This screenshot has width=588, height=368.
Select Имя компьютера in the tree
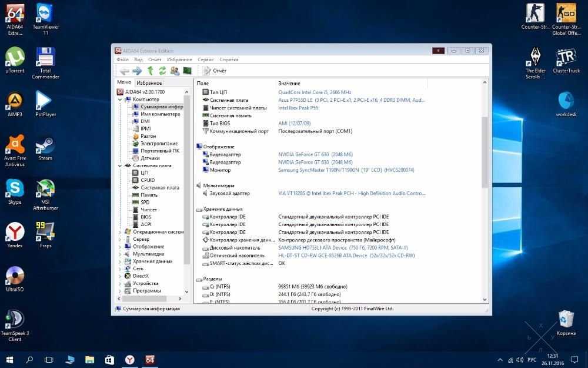160,114
